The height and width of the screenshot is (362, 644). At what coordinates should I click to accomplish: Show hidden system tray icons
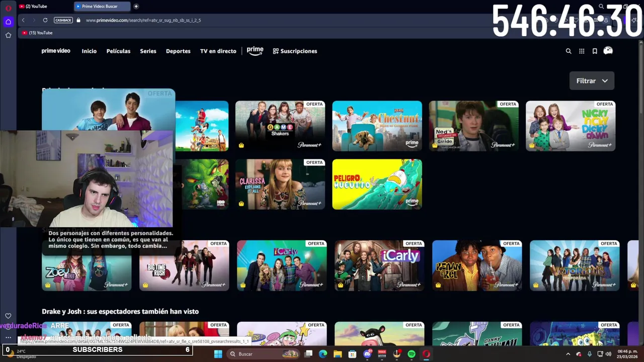pos(568,354)
